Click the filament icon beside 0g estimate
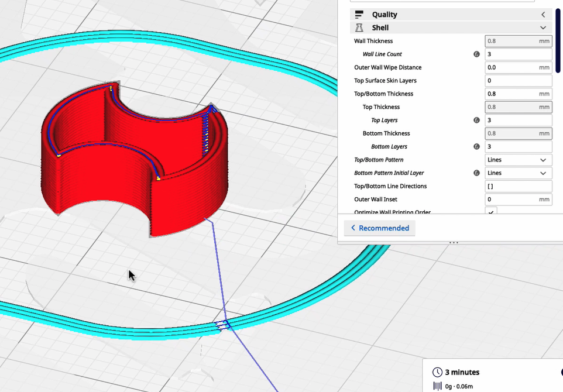 (x=437, y=386)
